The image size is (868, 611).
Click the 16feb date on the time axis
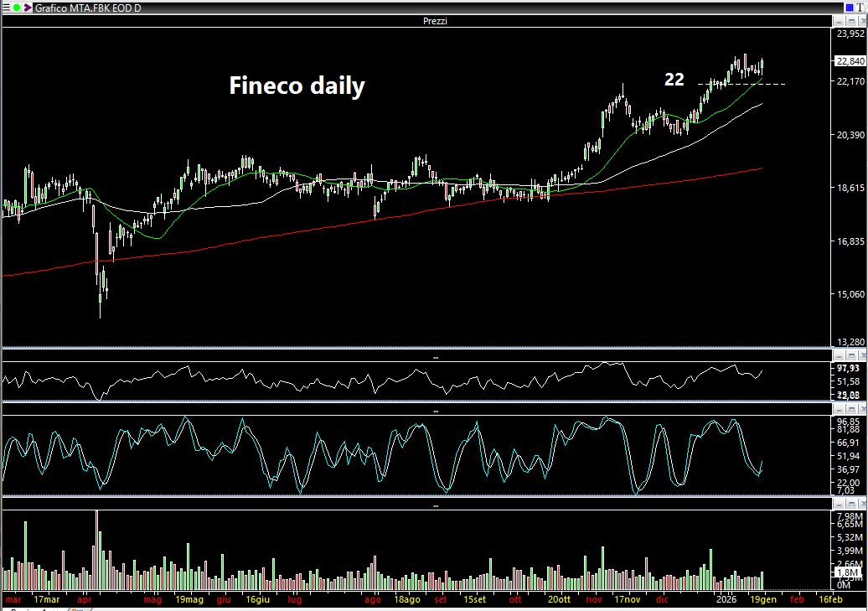coord(830,599)
